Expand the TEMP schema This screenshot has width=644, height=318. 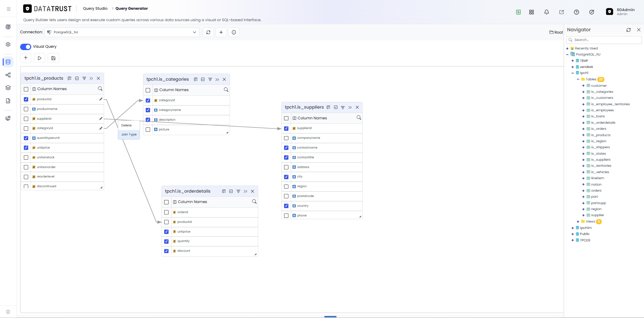pos(573,61)
